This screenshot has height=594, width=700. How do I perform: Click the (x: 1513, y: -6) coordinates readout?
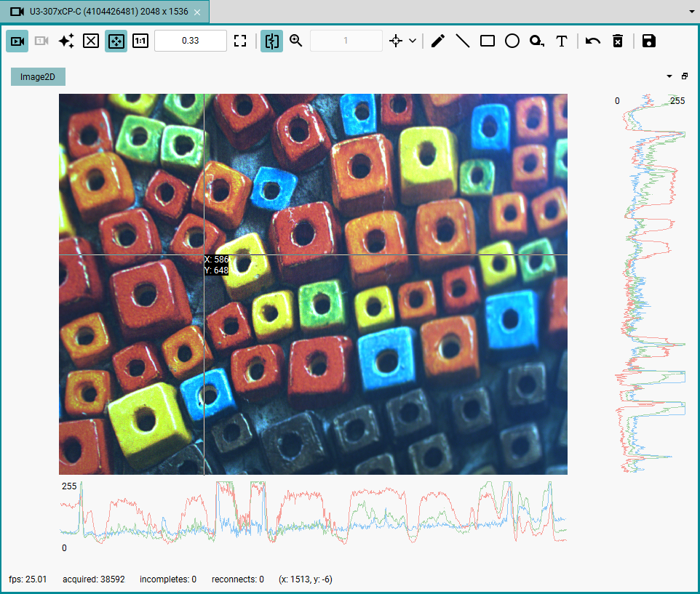tap(306, 579)
